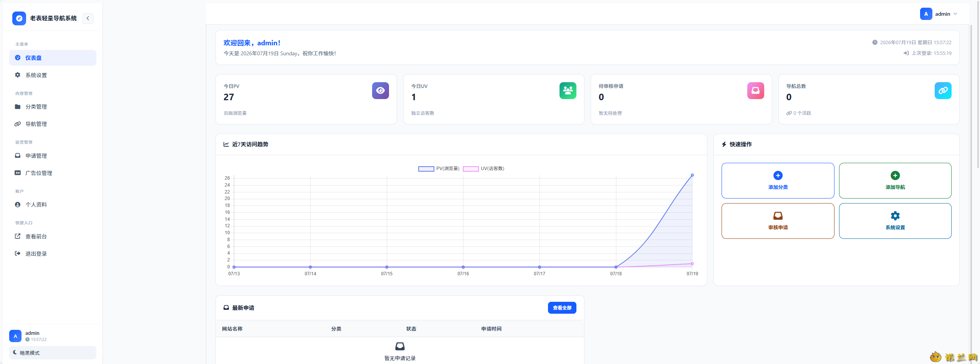
Task: Click the 快速操作 panel title
Action: (741, 144)
